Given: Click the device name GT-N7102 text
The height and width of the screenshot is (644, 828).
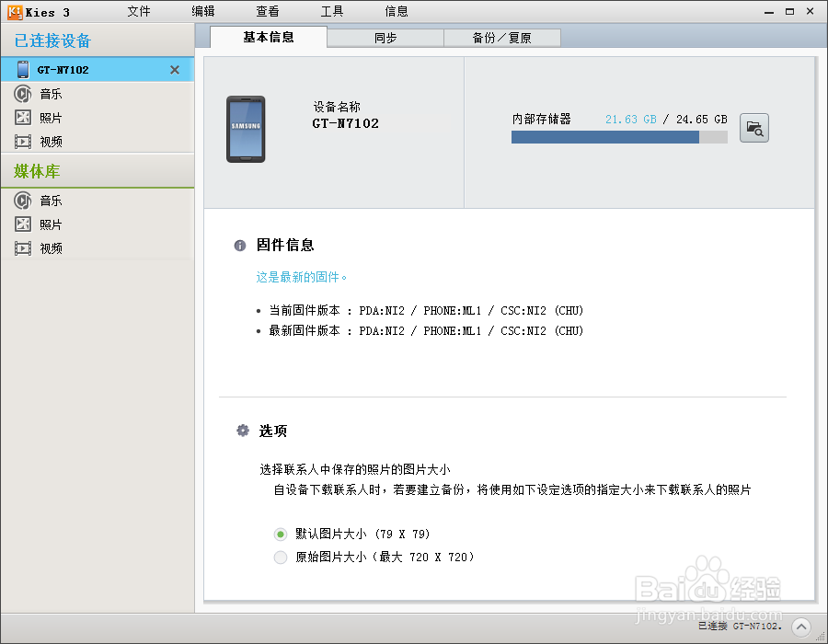Looking at the screenshot, I should (345, 123).
